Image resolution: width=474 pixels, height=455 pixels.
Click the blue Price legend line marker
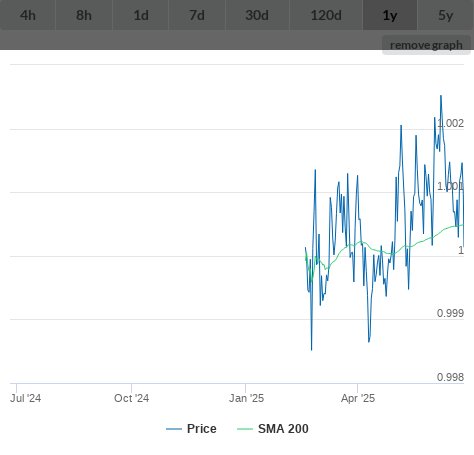[174, 429]
